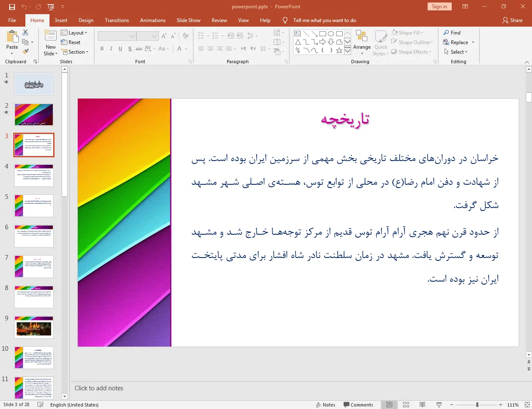Expand the Layout dropdown
532x409 pixels.
pos(74,33)
